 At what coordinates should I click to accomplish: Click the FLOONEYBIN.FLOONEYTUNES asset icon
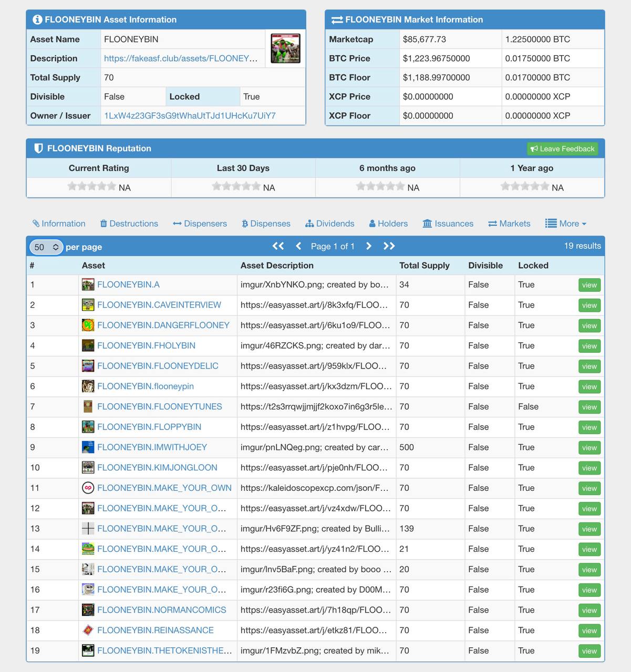coord(88,407)
